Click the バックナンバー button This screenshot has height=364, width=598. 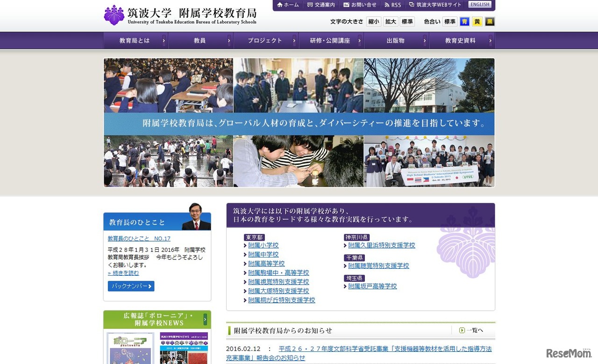coord(130,286)
